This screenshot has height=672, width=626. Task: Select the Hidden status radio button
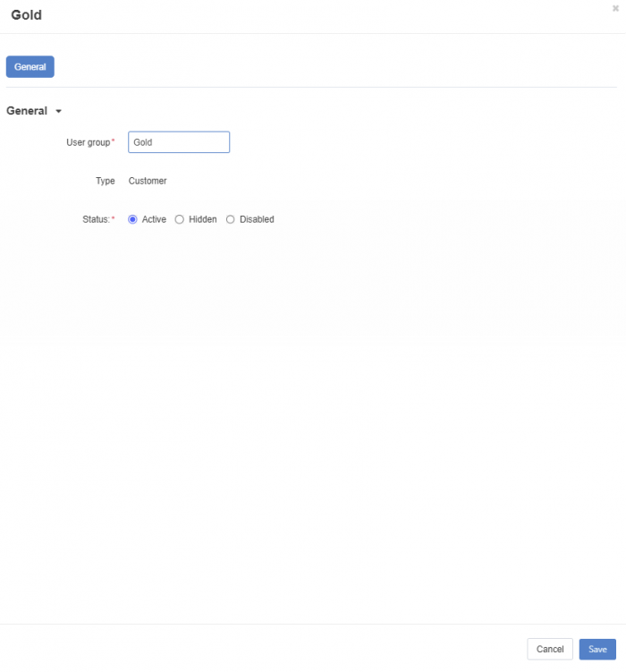tap(180, 219)
